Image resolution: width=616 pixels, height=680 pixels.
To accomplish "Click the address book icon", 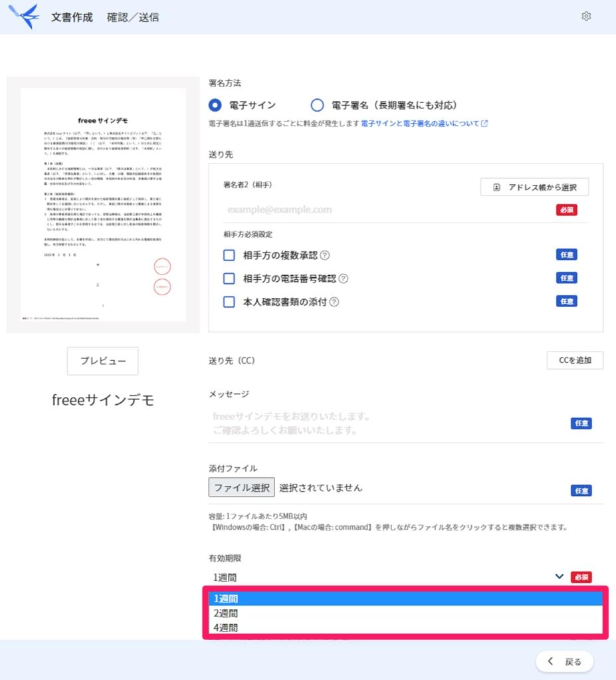I will tap(497, 187).
